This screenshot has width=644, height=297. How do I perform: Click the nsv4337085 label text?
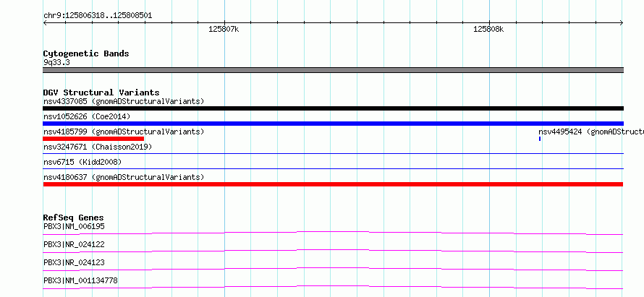124,101
